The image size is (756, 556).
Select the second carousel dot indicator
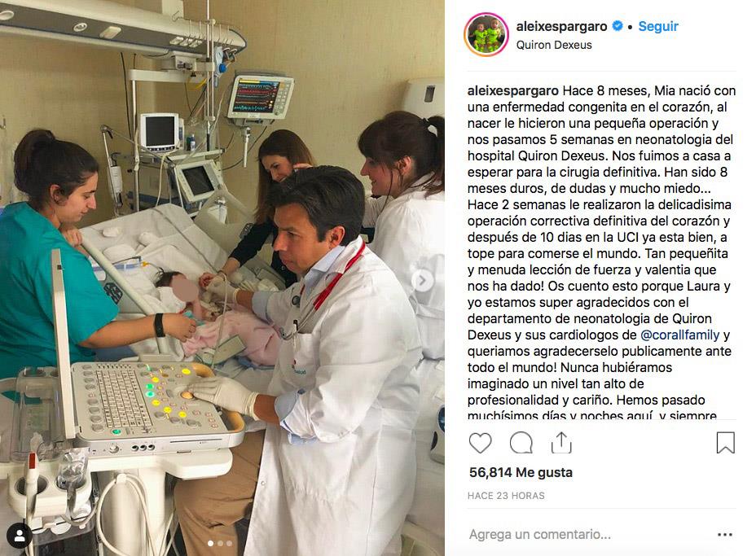(x=220, y=543)
